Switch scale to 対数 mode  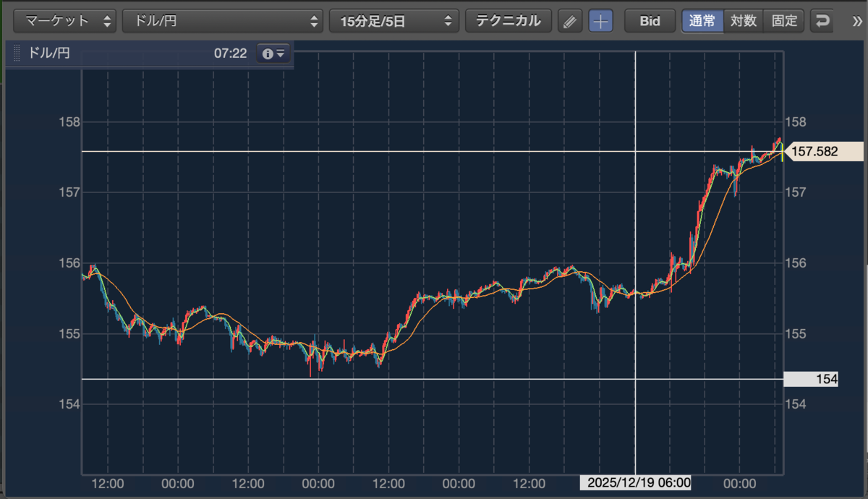743,21
